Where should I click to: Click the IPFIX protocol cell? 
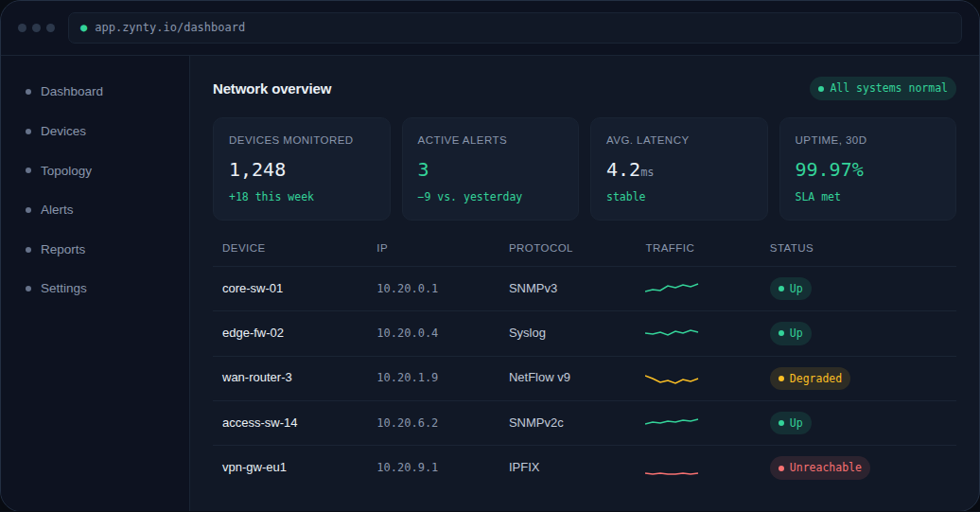524,468
